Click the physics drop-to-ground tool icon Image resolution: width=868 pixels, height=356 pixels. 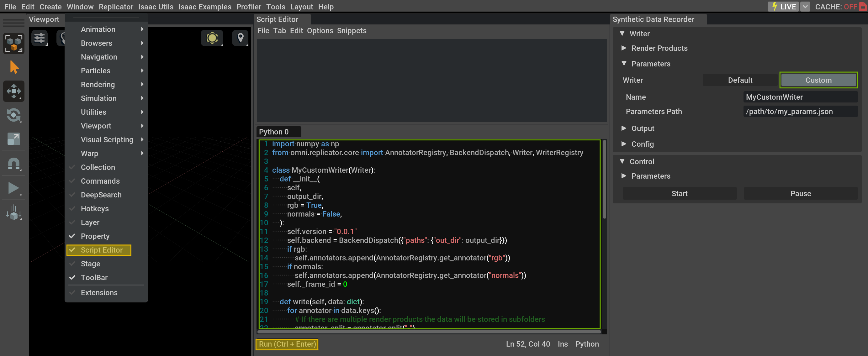[x=14, y=212]
